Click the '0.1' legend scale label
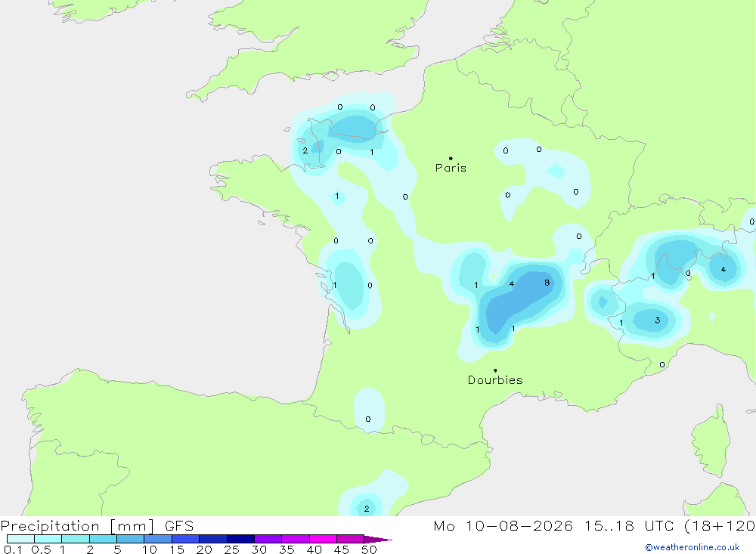Viewport: 756px width, 554px height. (13, 549)
